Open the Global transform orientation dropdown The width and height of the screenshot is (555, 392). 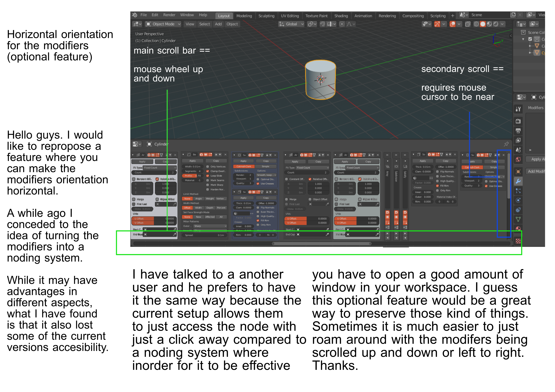click(x=291, y=24)
